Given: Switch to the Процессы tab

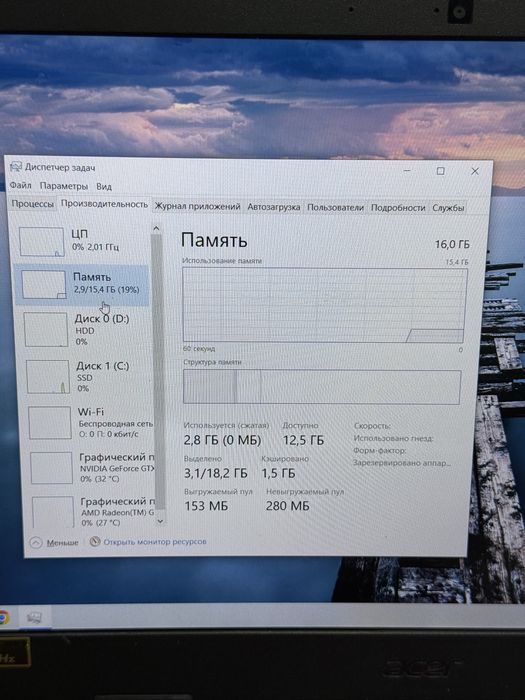Looking at the screenshot, I should point(32,204).
